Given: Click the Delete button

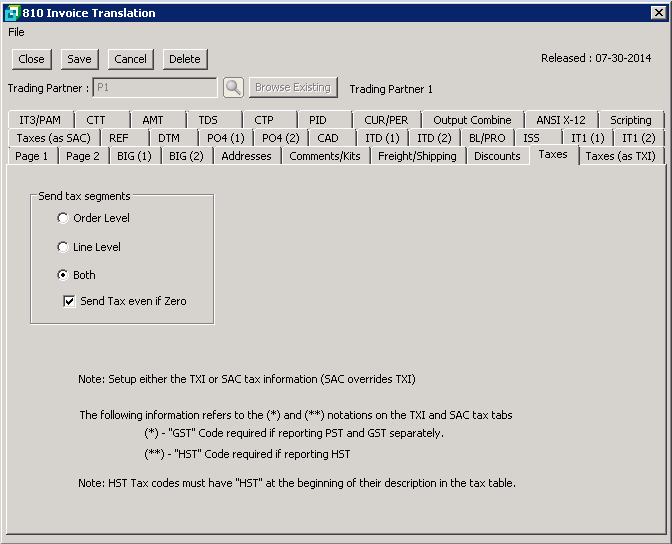Looking at the screenshot, I should pos(184,59).
